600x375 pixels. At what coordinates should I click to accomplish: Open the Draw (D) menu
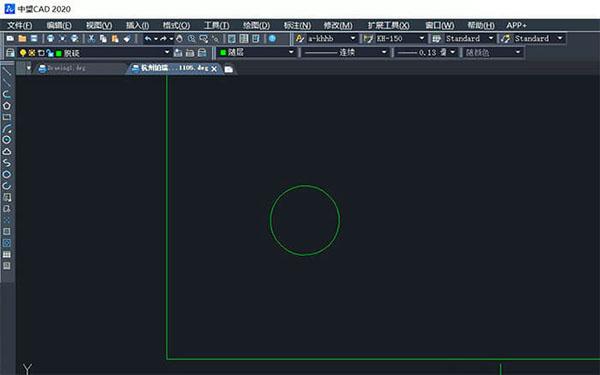point(256,25)
